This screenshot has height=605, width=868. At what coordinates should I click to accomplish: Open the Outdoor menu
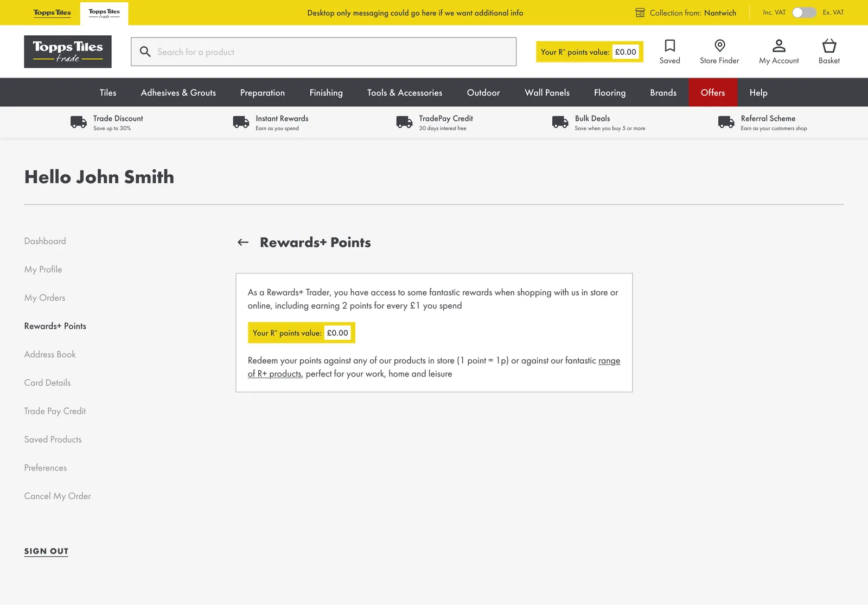(483, 93)
